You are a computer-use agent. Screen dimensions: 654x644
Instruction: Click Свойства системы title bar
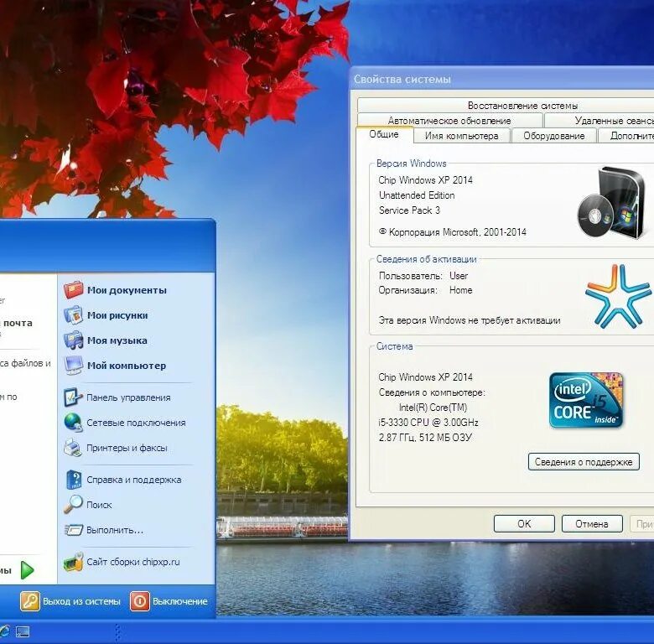[x=501, y=79]
